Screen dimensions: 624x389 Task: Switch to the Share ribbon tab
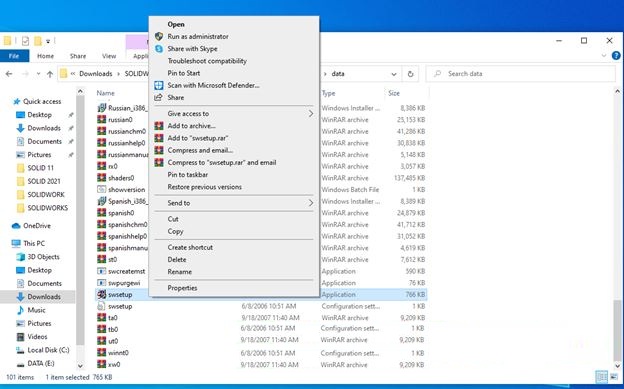78,56
